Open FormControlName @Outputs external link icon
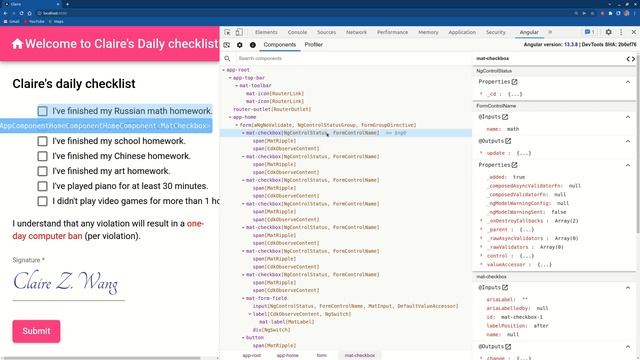 click(x=508, y=141)
